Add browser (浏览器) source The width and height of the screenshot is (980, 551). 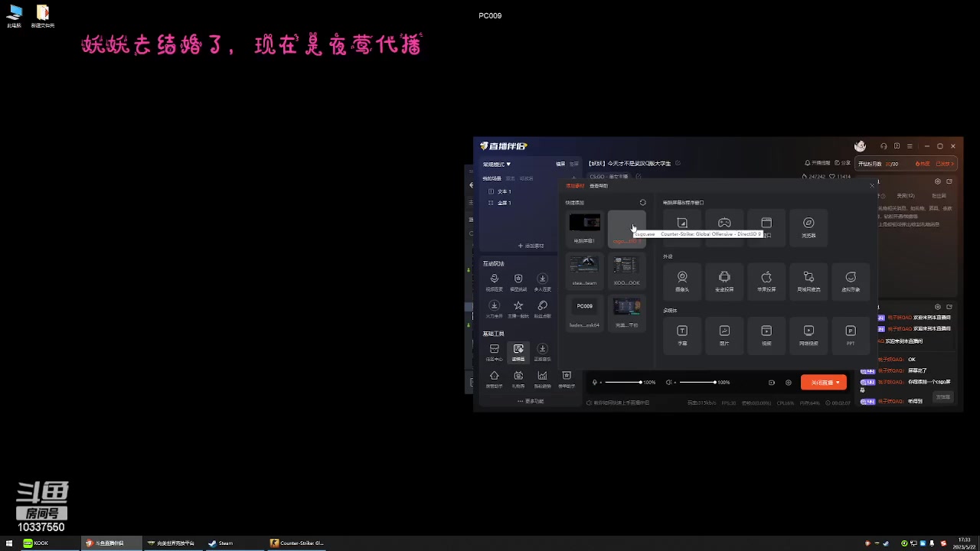808,227
